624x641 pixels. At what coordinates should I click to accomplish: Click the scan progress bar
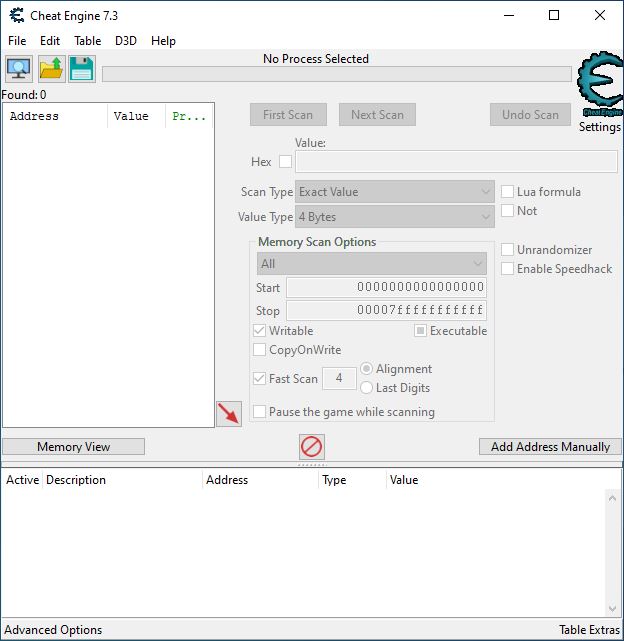point(337,74)
